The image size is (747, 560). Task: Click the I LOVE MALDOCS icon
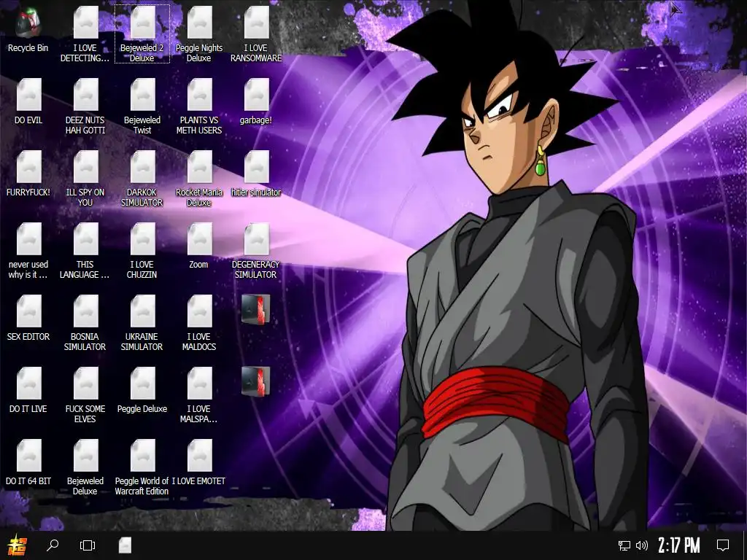(x=199, y=323)
